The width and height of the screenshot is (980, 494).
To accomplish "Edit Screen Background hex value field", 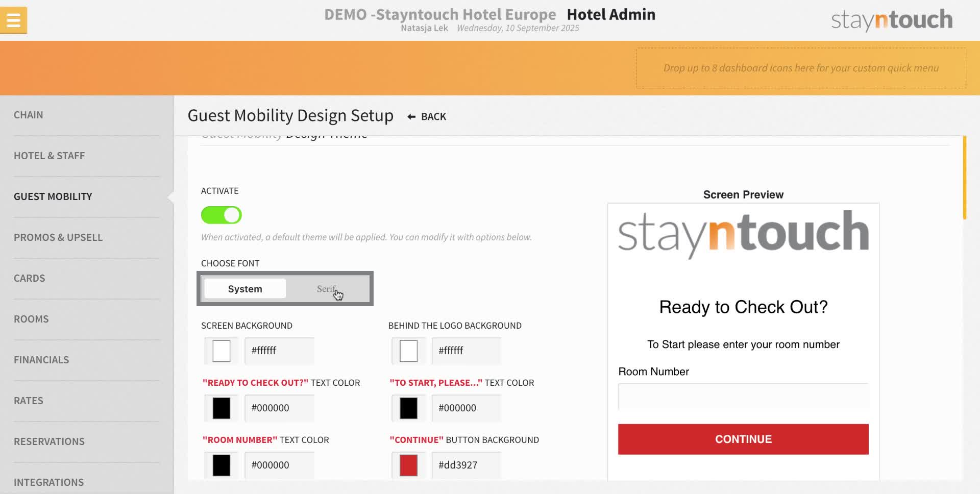I will point(279,351).
